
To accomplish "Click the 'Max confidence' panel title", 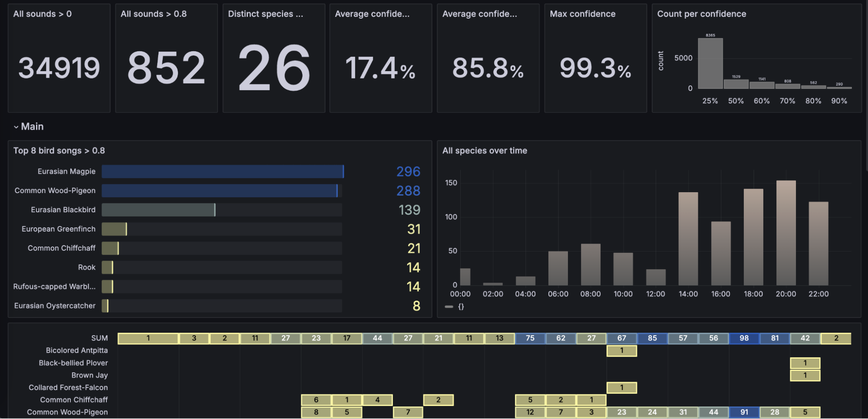I will click(x=582, y=14).
